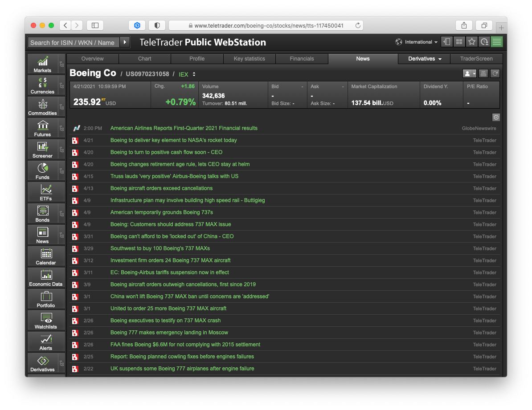Open Boeing positive cash flow article
This screenshot has width=532, height=410.
coord(166,152)
